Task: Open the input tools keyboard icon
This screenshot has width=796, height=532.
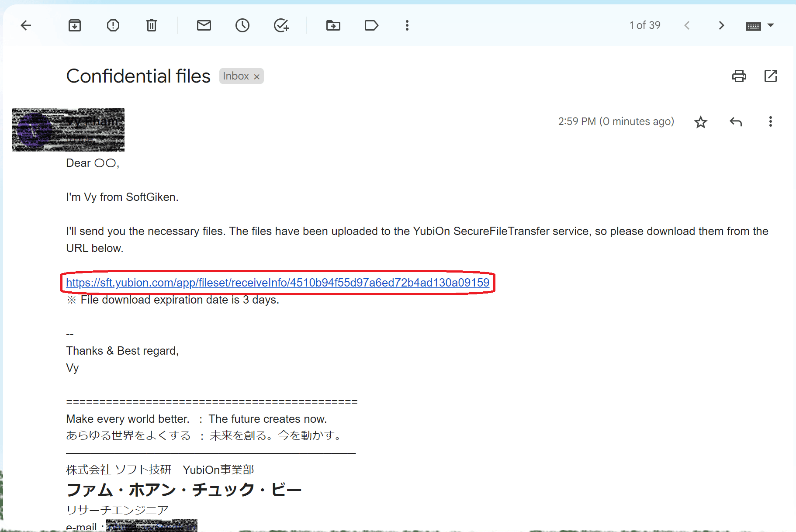Action: tap(754, 27)
